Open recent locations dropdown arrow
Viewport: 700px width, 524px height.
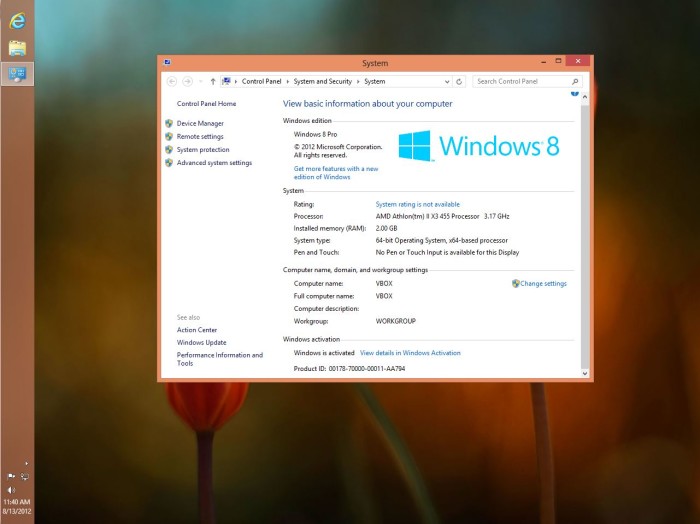click(200, 82)
